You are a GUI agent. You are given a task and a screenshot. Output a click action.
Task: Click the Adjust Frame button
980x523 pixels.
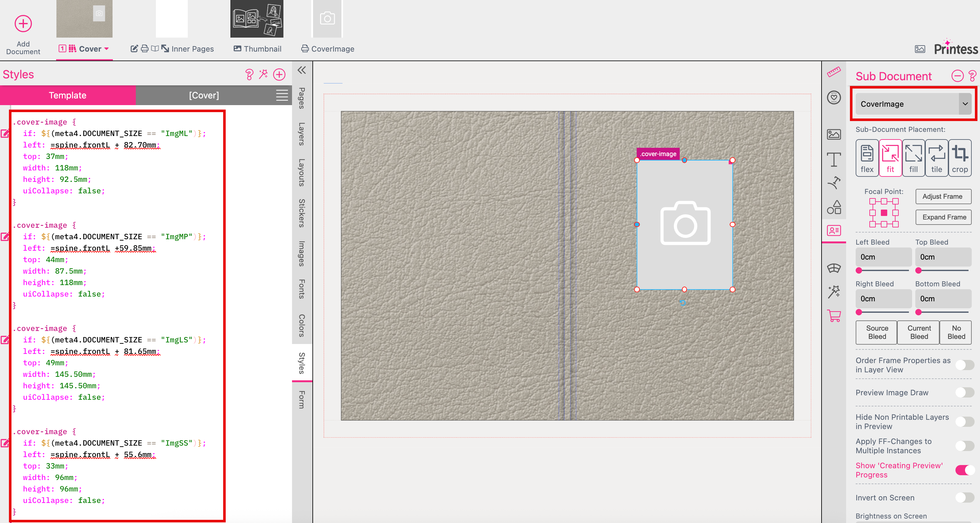[x=943, y=197]
